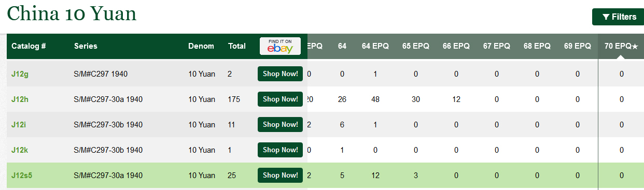This screenshot has height=190, width=644.
Task: Select the 65 EPQ column header
Action: [416, 46]
